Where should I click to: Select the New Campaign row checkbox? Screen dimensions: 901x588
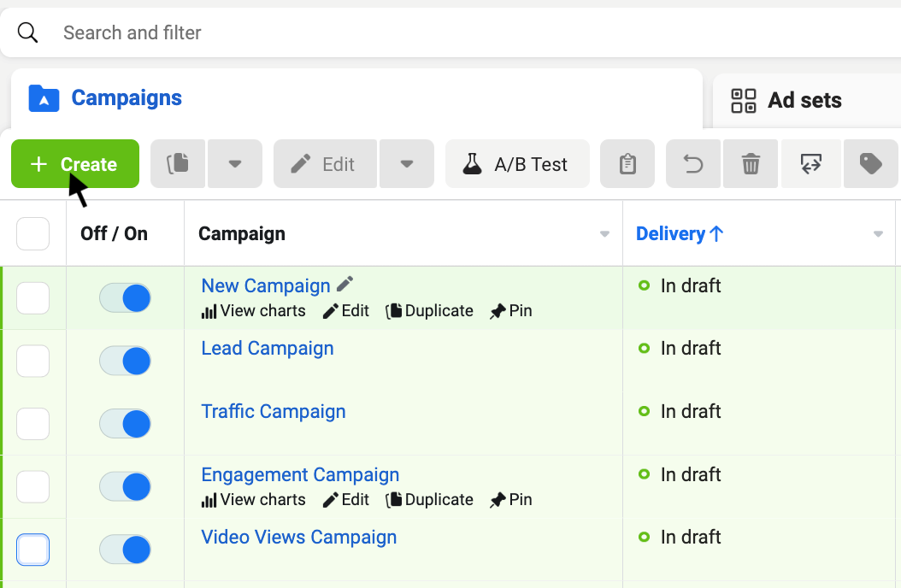coord(32,298)
